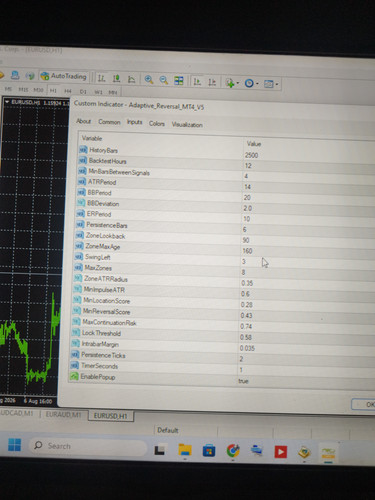This screenshot has height=500, width=375.
Task: Open the Colors tab
Action: tap(157, 124)
